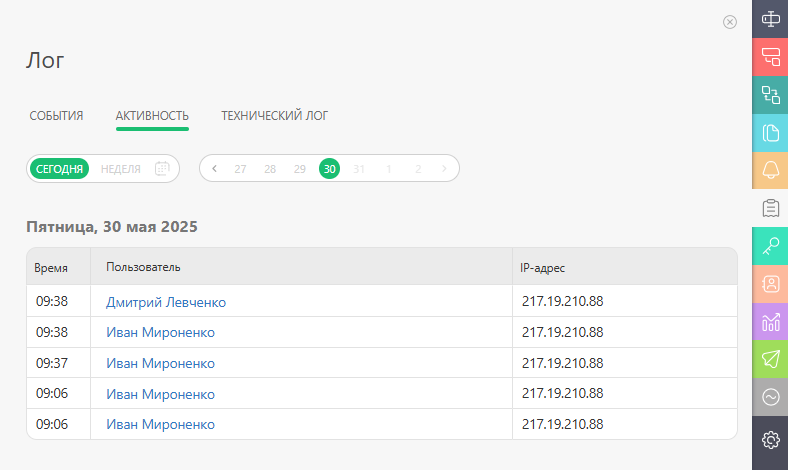This screenshot has height=470, width=788.
Task: Open the notifications bell icon
Action: (770, 170)
